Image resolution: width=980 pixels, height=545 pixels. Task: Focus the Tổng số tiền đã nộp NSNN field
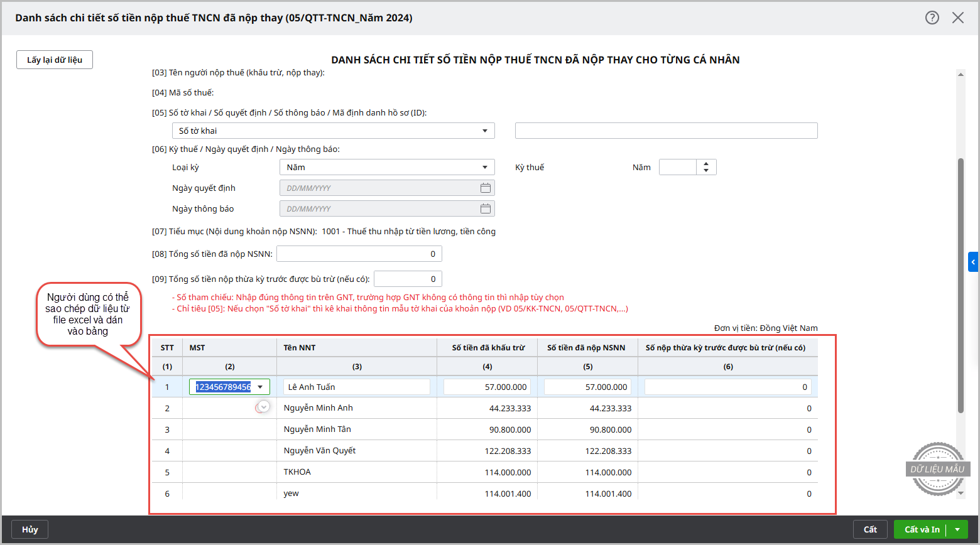coord(359,254)
